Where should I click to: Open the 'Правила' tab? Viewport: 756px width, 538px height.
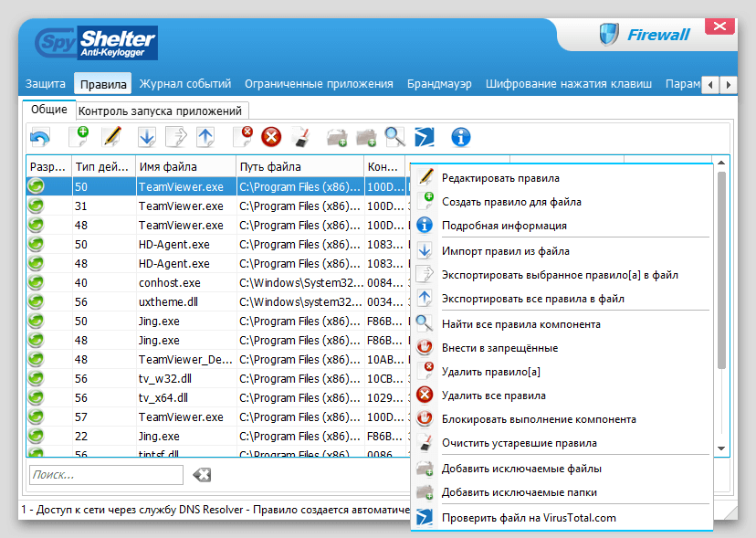(x=103, y=84)
